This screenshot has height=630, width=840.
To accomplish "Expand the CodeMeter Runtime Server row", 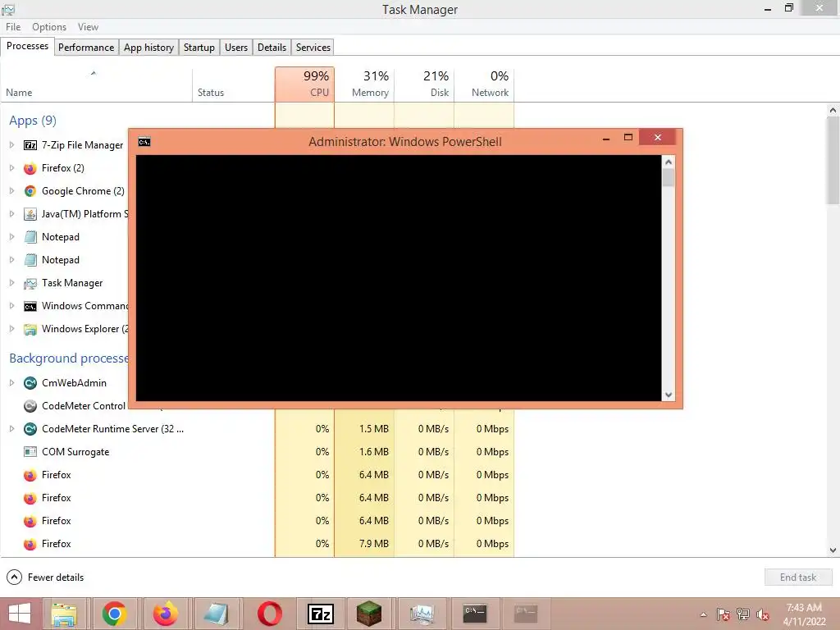I will click(x=11, y=428).
